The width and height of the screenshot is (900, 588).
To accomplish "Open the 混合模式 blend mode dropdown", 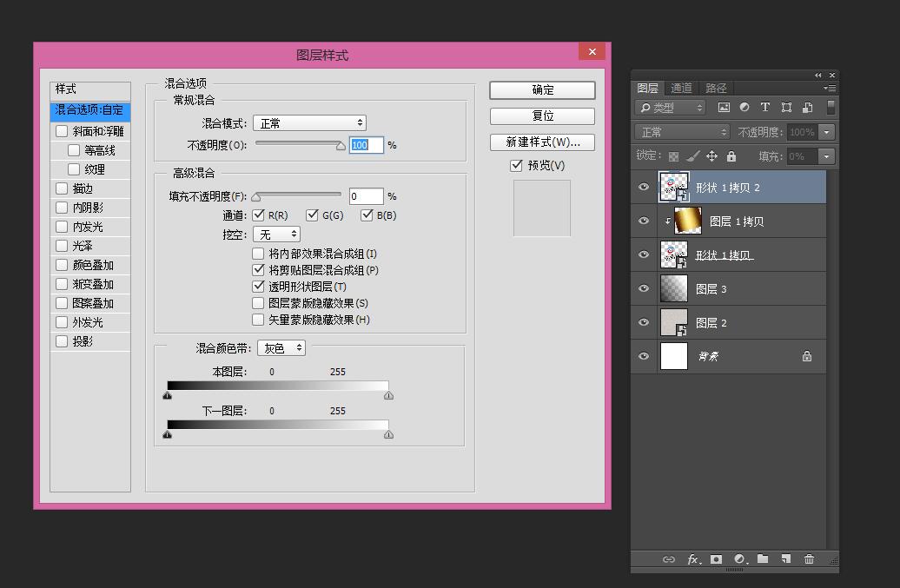I will tap(309, 123).
